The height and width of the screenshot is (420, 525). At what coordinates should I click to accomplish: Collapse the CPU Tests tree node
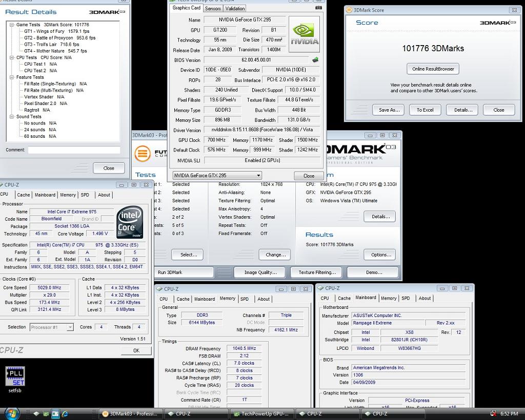click(x=12, y=57)
